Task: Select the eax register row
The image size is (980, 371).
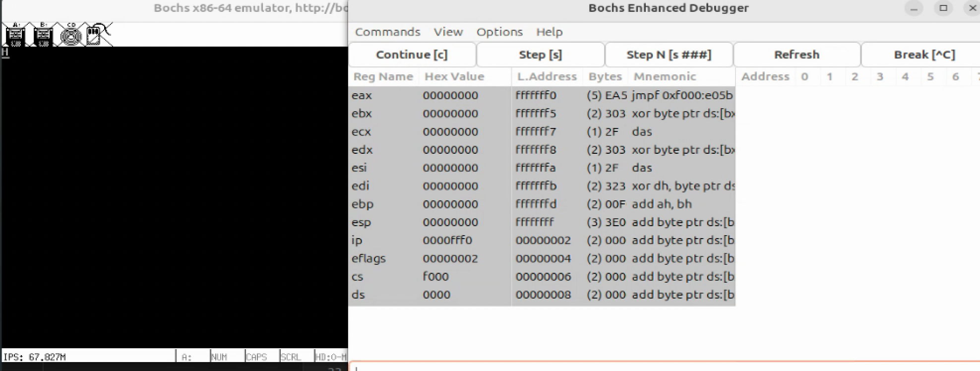Action: pyautogui.click(x=429, y=95)
